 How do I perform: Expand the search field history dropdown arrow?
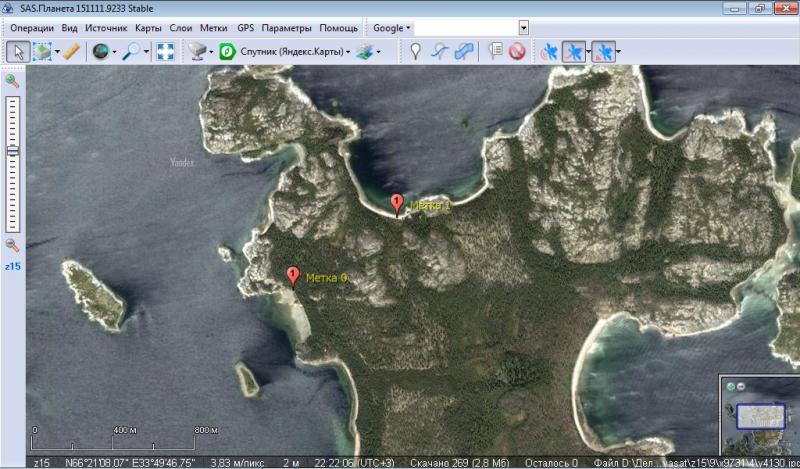tap(523, 28)
